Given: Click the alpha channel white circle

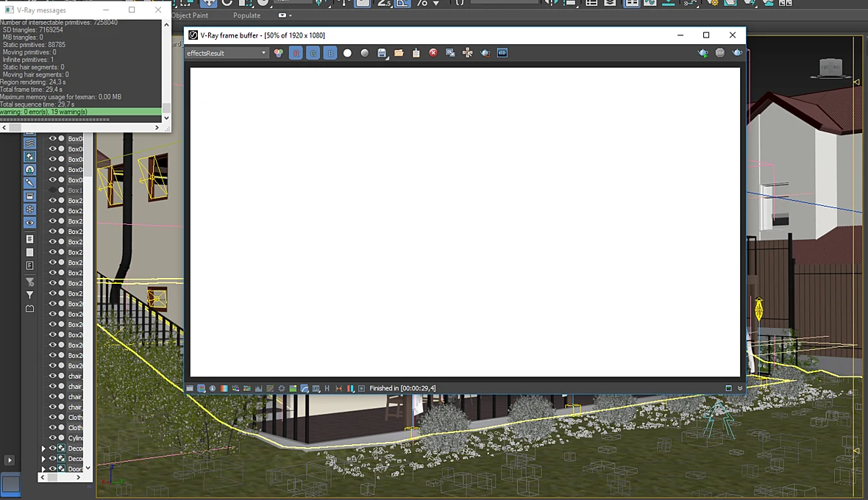Looking at the screenshot, I should click(347, 53).
